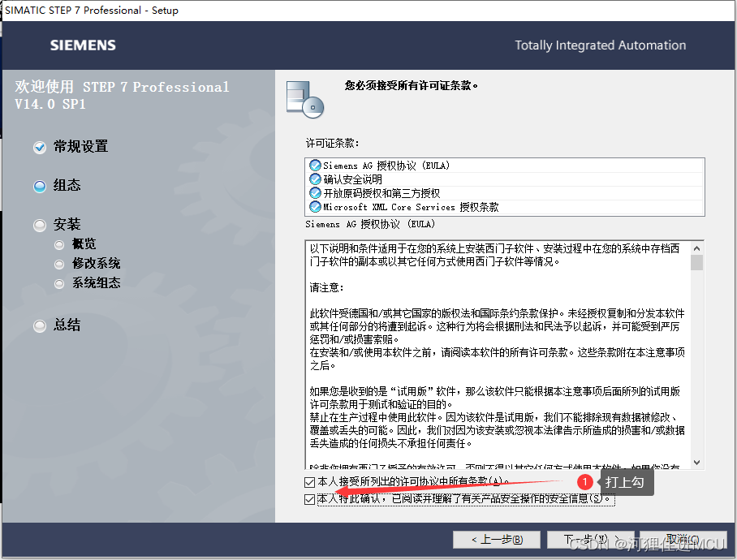Click check icon of 确认安全说明 entry
The image size is (737, 560).
coord(315,179)
